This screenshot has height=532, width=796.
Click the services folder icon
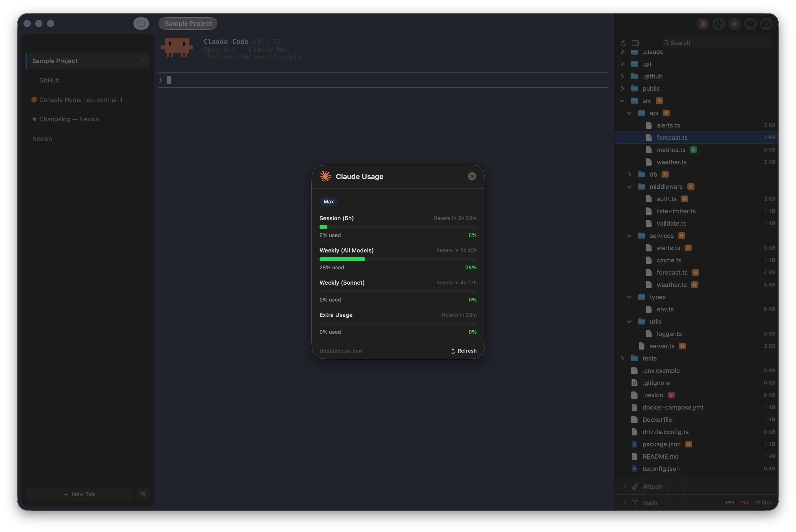coord(642,236)
